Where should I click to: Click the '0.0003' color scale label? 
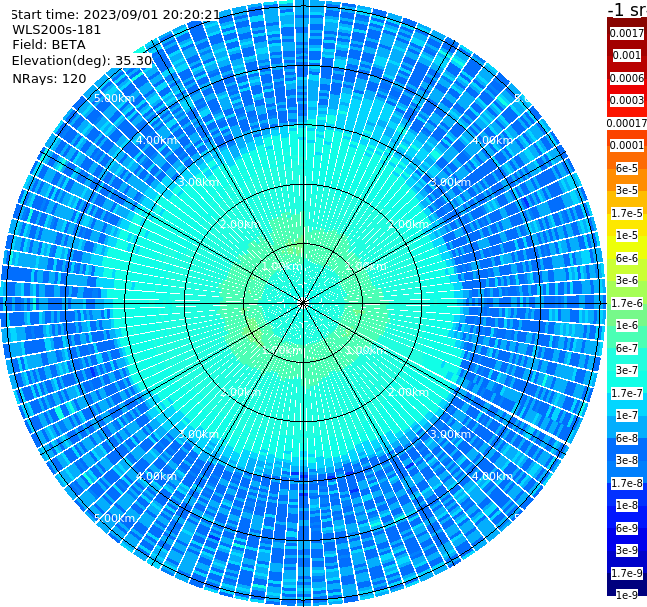(627, 100)
